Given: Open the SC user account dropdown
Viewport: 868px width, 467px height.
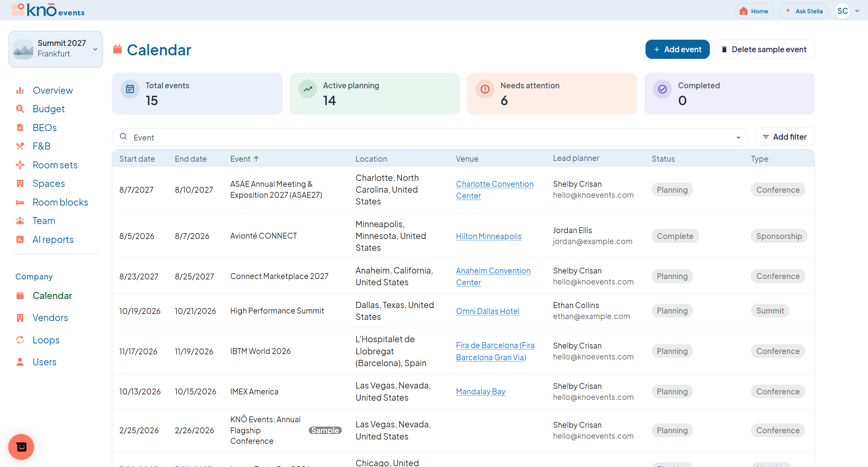Looking at the screenshot, I should (848, 11).
